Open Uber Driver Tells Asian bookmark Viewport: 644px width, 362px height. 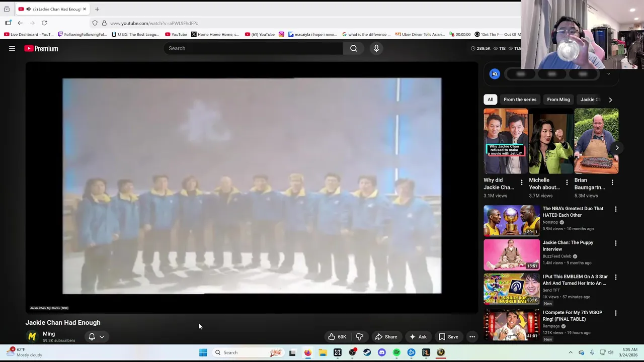pyautogui.click(x=420, y=34)
